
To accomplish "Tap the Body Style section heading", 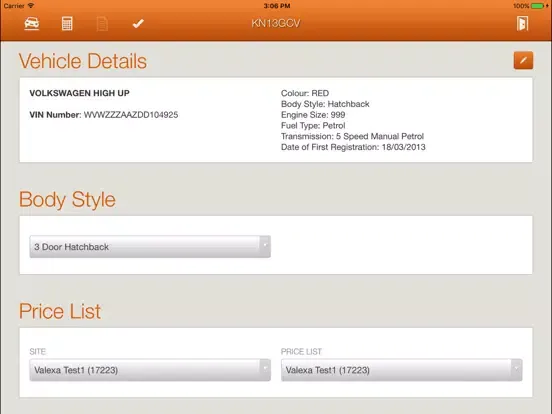I will click(67, 200).
